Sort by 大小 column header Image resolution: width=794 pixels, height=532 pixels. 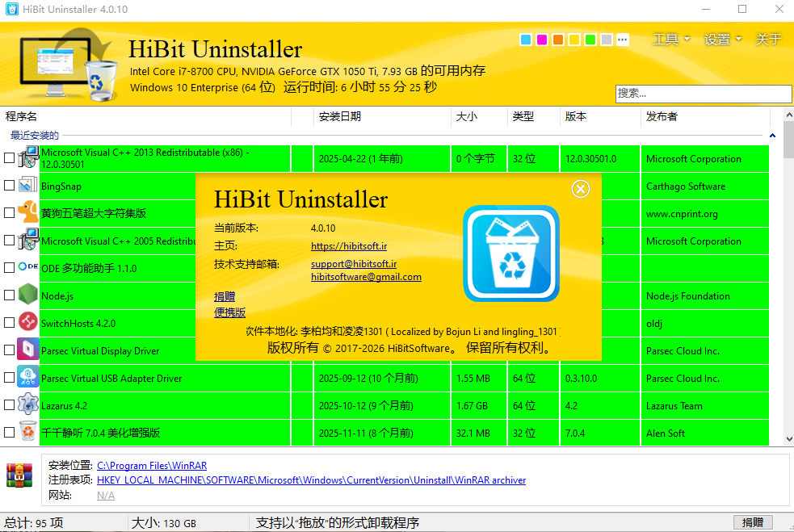(x=479, y=116)
